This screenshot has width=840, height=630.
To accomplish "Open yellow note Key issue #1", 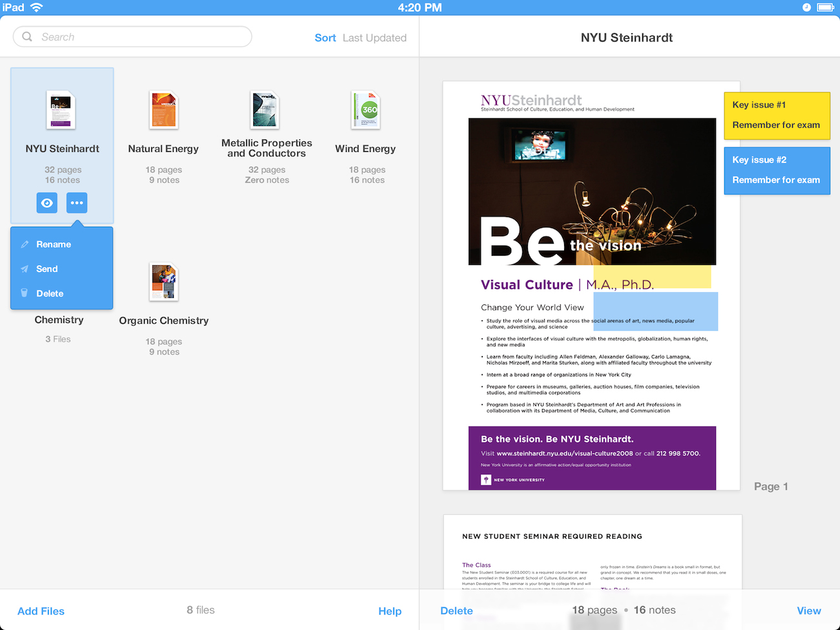I will click(x=777, y=116).
